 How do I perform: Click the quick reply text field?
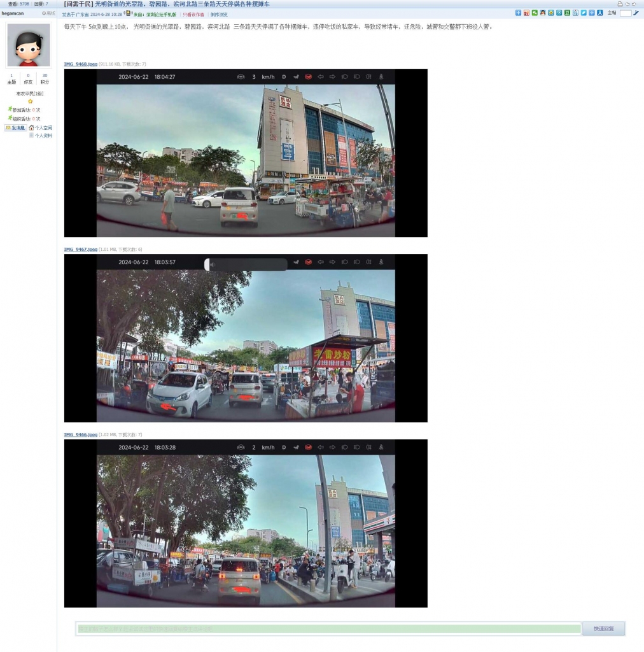(x=328, y=628)
